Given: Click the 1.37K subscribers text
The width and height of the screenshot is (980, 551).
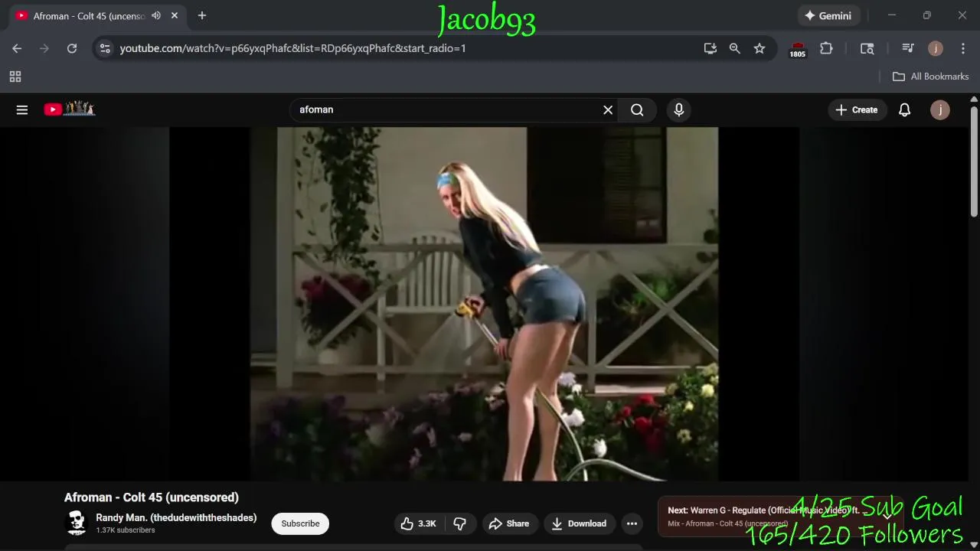Looking at the screenshot, I should point(126,530).
